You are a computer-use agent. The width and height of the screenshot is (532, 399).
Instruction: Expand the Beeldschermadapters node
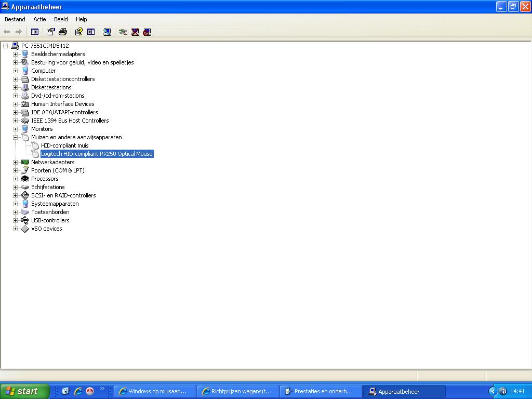[x=15, y=54]
